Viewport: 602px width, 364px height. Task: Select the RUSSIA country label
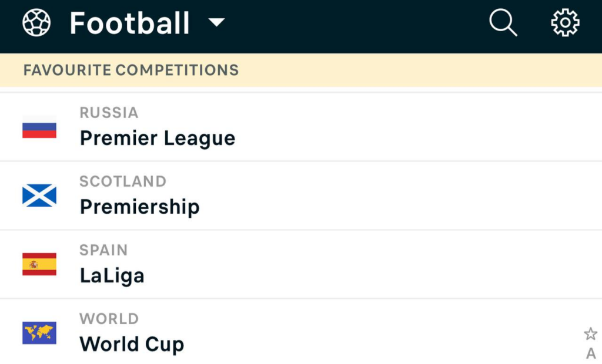[109, 113]
